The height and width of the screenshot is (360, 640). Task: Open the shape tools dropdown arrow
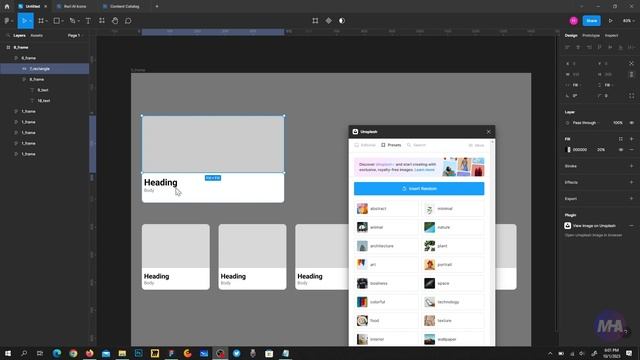click(62, 21)
